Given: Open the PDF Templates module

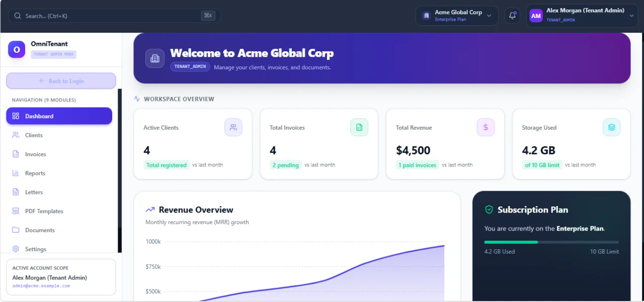Looking at the screenshot, I should pos(59,212).
